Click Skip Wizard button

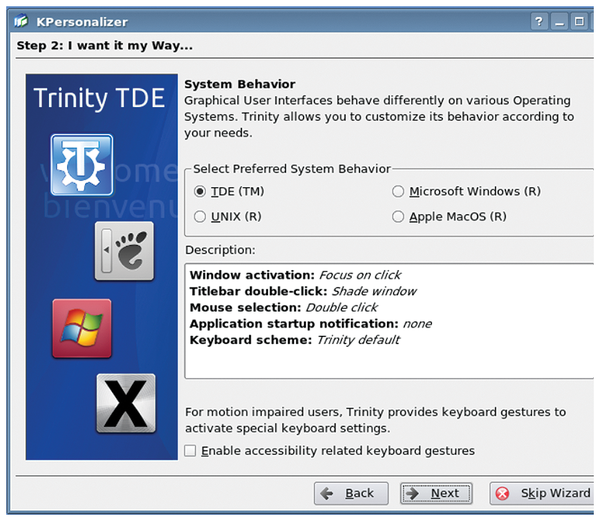click(543, 493)
